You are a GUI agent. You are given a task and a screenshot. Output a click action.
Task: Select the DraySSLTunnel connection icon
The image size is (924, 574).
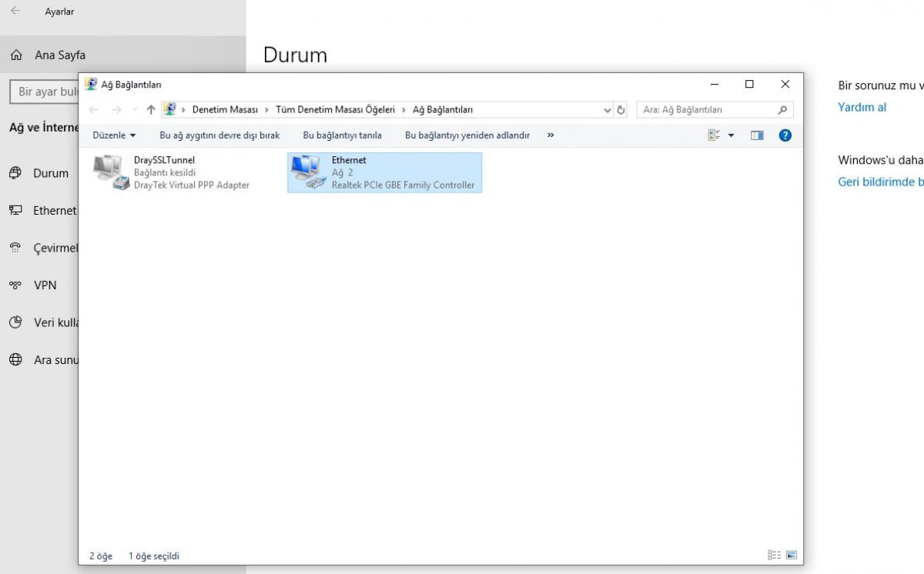[109, 172]
